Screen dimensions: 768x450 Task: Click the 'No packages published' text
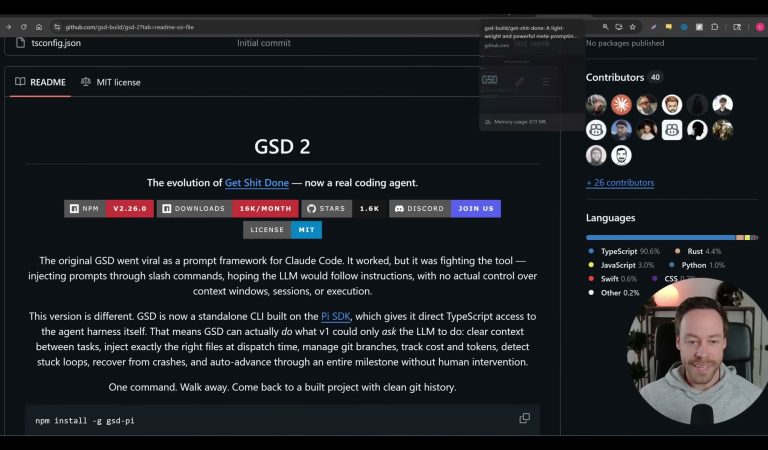click(625, 43)
